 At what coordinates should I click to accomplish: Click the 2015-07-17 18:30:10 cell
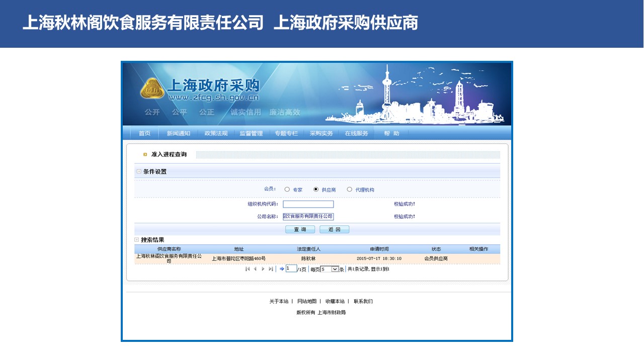coord(379,258)
